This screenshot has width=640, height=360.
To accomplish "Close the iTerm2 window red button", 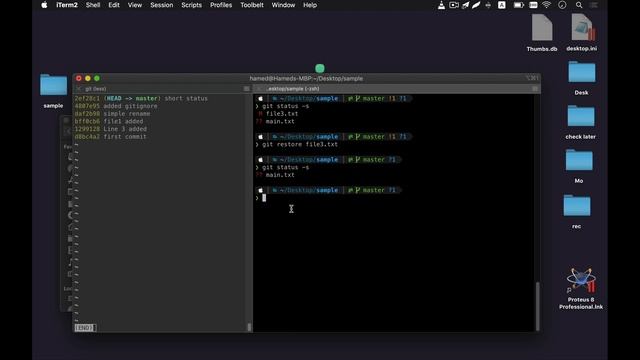I will point(79,78).
